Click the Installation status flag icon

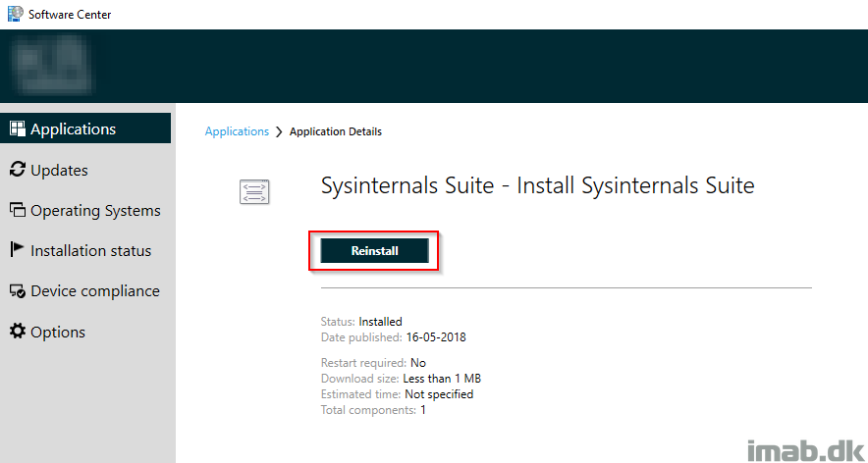[18, 250]
